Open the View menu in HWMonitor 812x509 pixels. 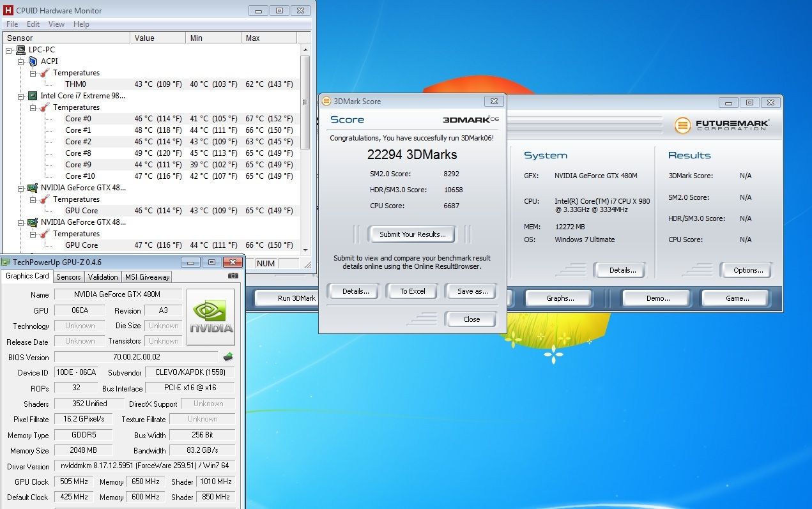(56, 24)
